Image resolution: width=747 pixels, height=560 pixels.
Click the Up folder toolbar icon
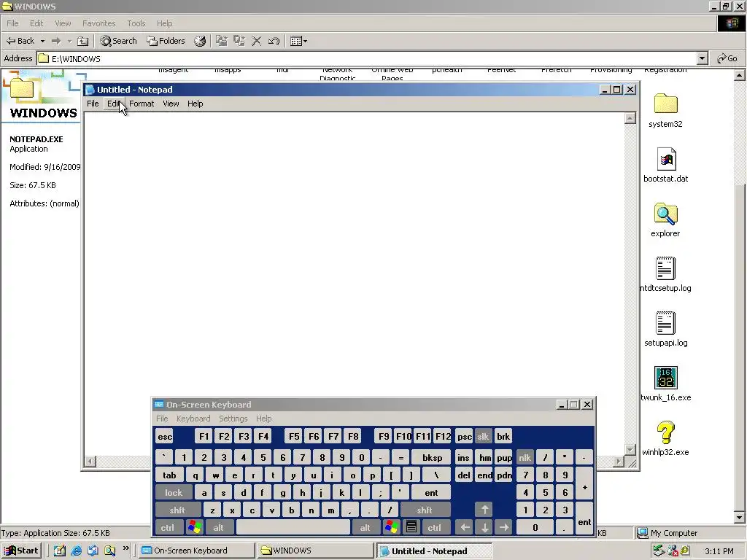click(x=83, y=41)
